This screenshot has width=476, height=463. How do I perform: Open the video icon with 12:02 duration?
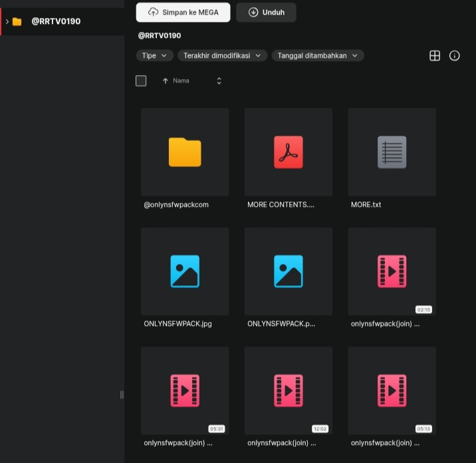pos(289,390)
